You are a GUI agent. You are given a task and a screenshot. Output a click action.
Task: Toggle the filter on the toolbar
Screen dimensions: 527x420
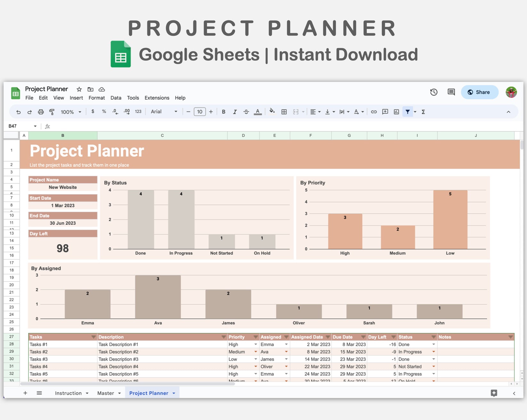[x=408, y=112]
